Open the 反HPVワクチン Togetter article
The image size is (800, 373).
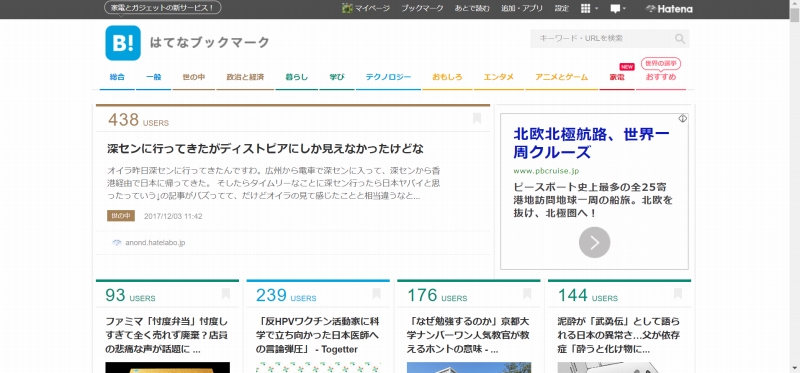[x=317, y=336]
